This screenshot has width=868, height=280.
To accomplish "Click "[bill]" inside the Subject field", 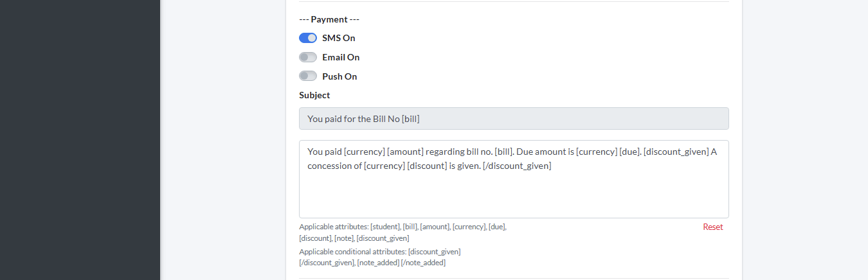I will point(410,119).
